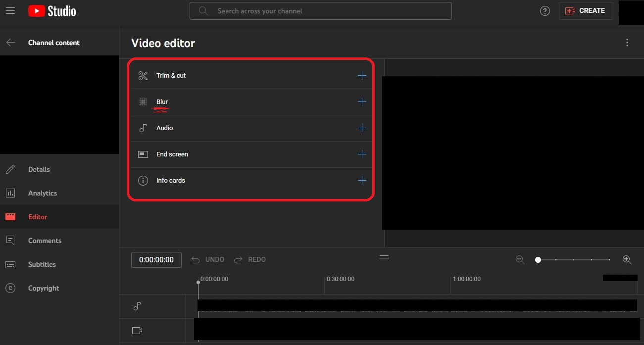Click the REDO button
The height and width of the screenshot is (345, 644).
[x=250, y=259]
